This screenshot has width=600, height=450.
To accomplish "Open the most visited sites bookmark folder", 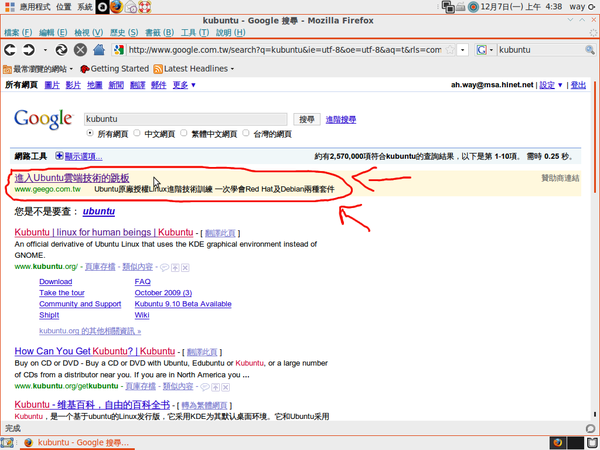I will (x=38, y=69).
